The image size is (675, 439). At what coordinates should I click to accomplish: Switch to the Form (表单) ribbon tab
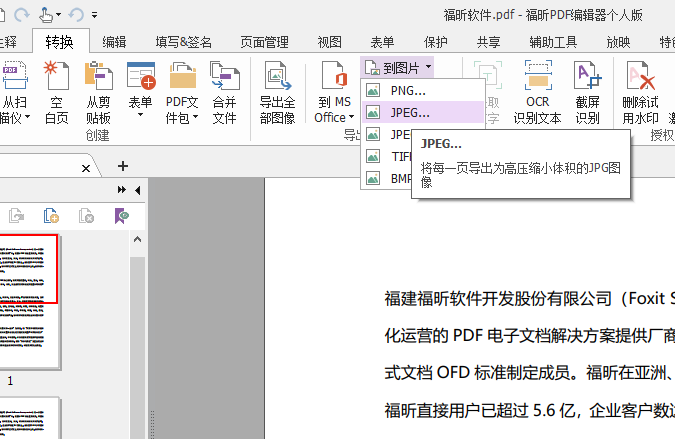(382, 42)
